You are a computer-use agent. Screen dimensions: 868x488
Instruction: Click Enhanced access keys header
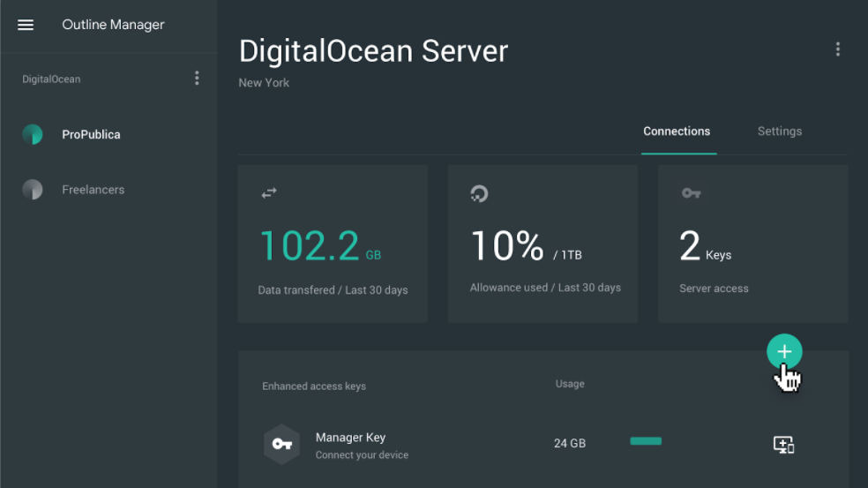coord(314,387)
